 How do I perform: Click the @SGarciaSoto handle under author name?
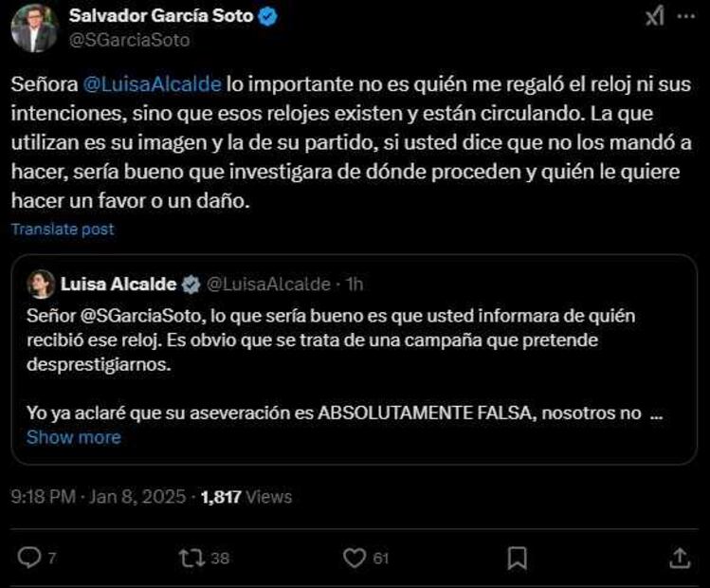[x=130, y=40]
